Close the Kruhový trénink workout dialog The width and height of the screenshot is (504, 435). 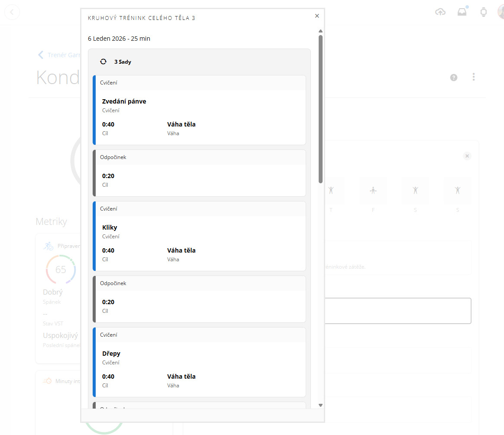pyautogui.click(x=317, y=16)
